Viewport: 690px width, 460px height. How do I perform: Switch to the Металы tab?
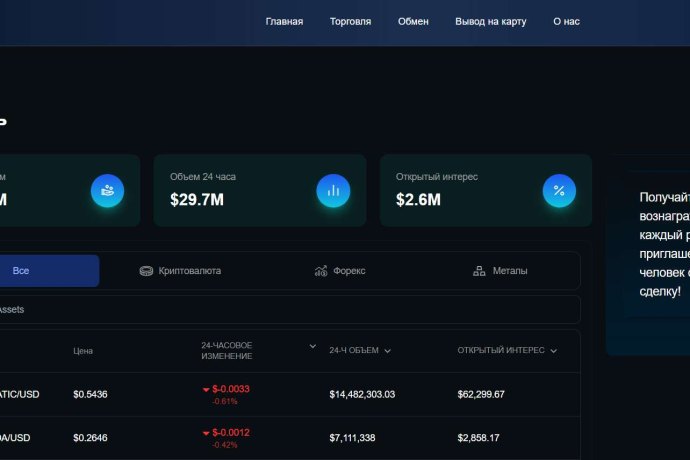500,271
